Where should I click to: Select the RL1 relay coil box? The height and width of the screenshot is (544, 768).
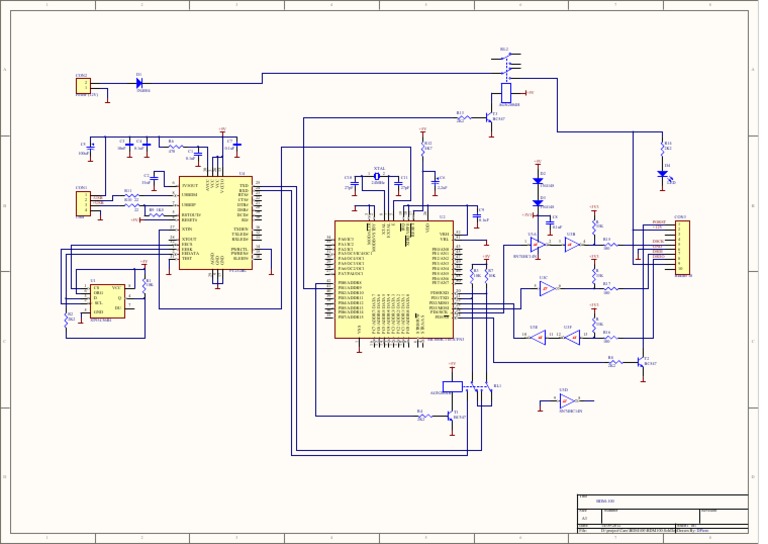tap(452, 385)
